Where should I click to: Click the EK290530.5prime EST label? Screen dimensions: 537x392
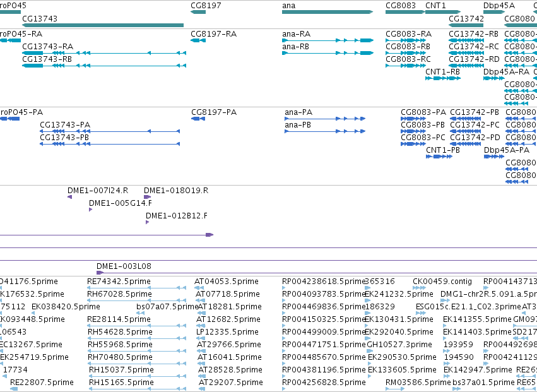tap(402, 357)
